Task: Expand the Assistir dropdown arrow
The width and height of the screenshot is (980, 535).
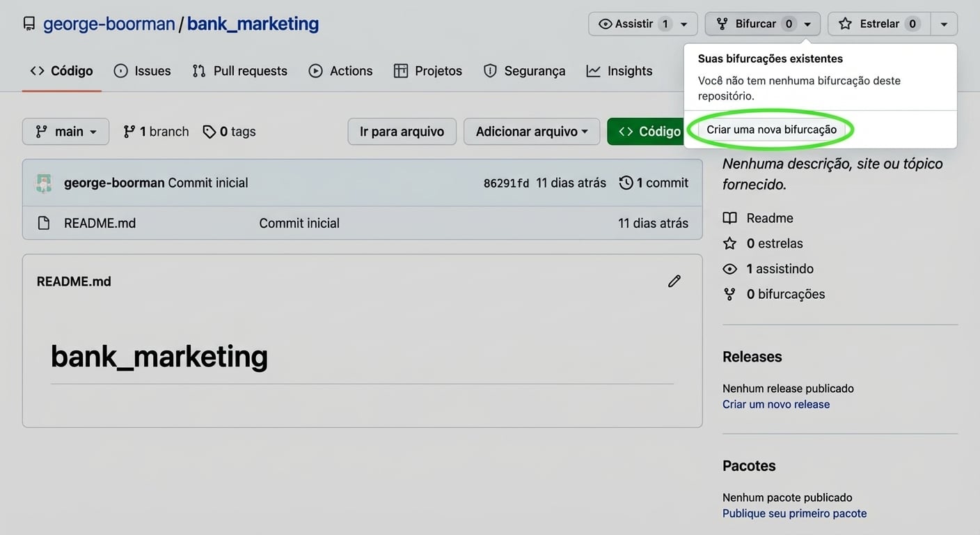Action: point(684,24)
